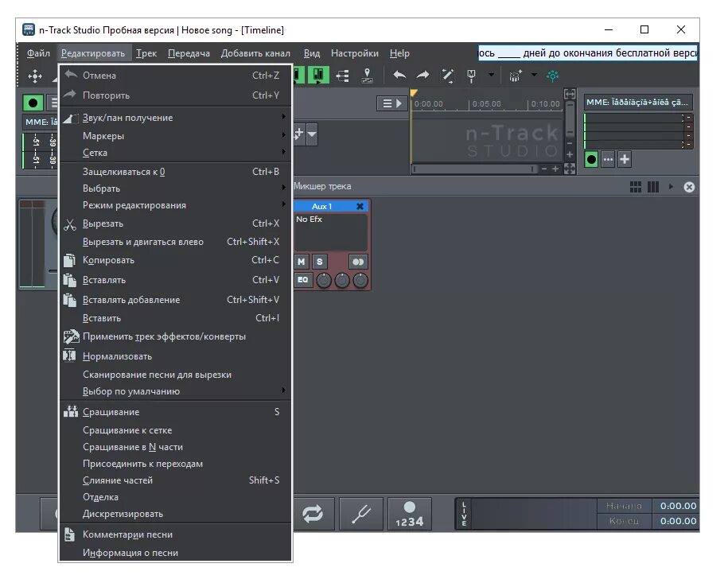
Task: Click No Efx slot on Aux 1
Action: point(330,231)
